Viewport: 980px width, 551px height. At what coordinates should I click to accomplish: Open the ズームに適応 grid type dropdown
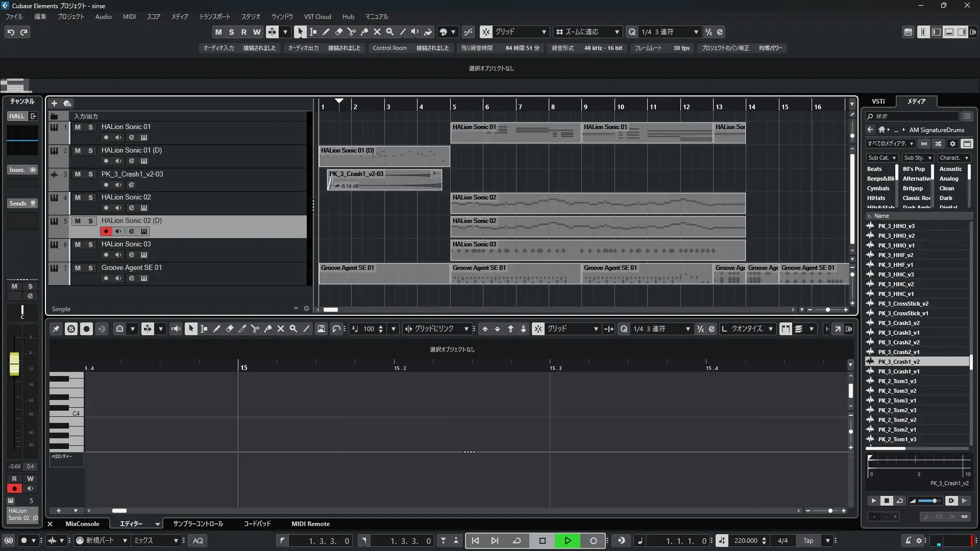[x=587, y=32]
